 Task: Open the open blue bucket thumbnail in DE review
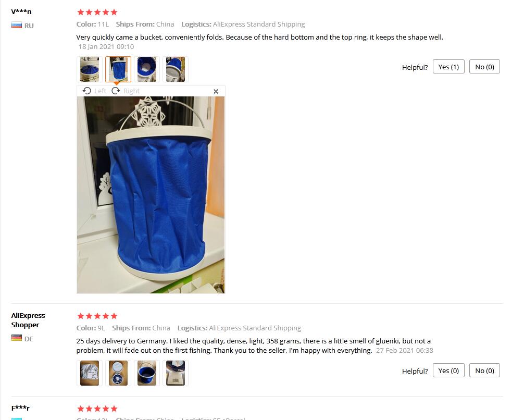(x=147, y=373)
